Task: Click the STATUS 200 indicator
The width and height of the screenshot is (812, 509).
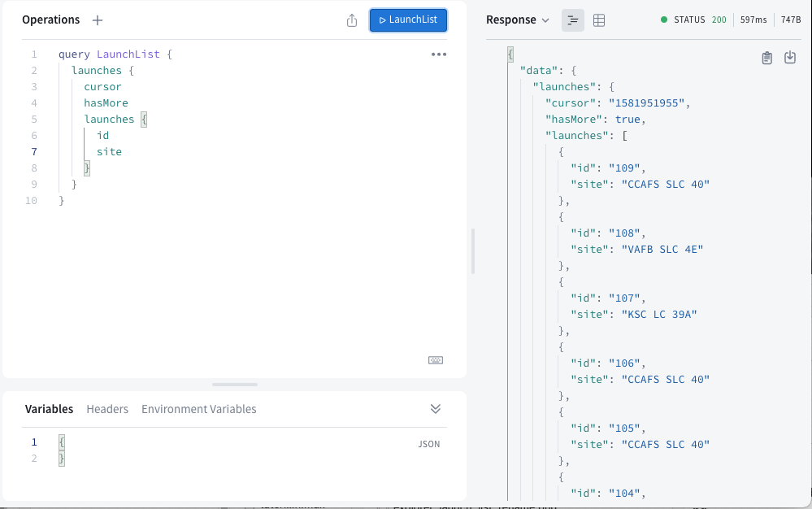Action: click(693, 20)
